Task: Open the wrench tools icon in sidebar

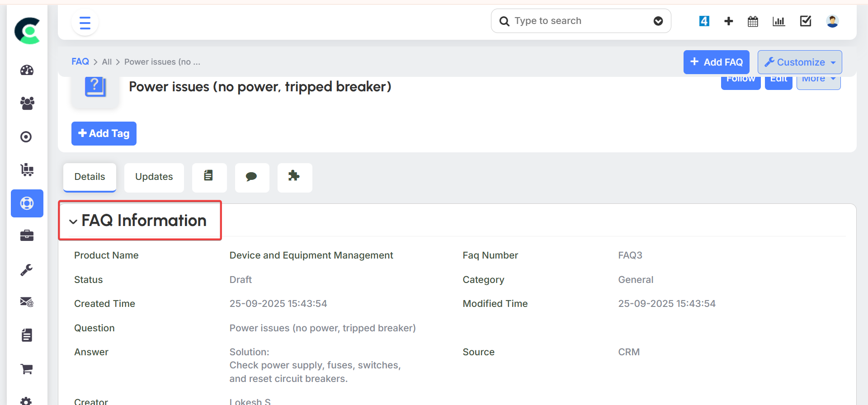Action: 27,270
